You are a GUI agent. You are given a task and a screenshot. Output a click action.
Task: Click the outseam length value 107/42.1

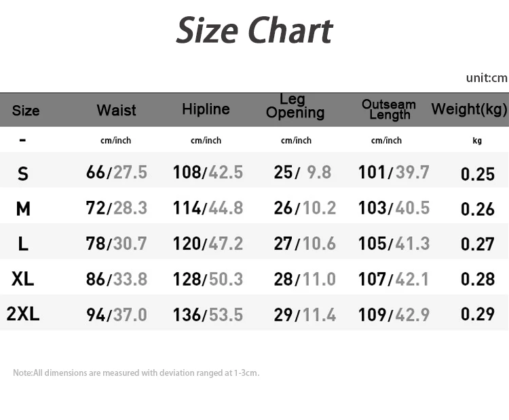[394, 279]
